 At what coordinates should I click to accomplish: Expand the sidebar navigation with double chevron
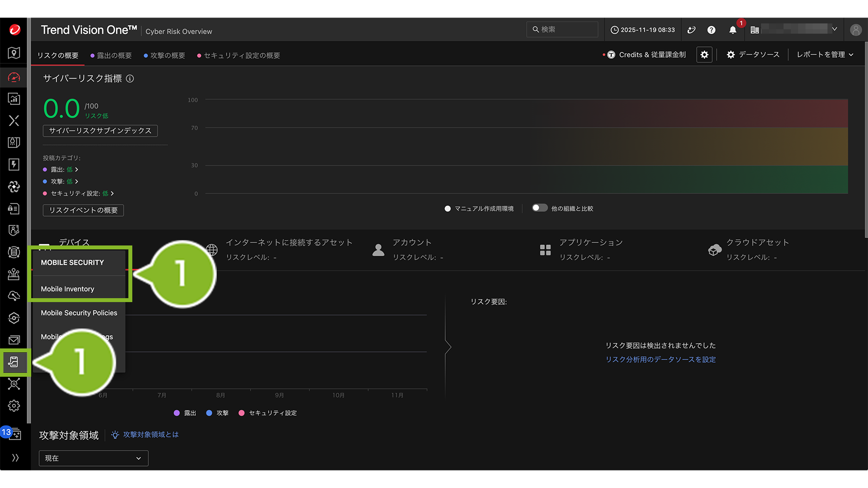pos(15,458)
